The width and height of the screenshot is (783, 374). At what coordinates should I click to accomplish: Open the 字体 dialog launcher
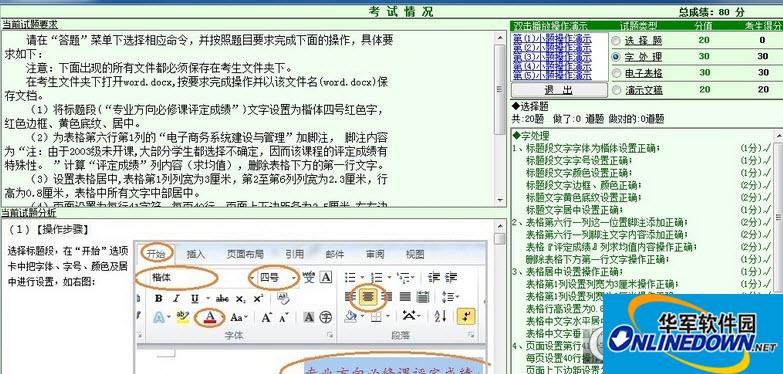point(330,335)
